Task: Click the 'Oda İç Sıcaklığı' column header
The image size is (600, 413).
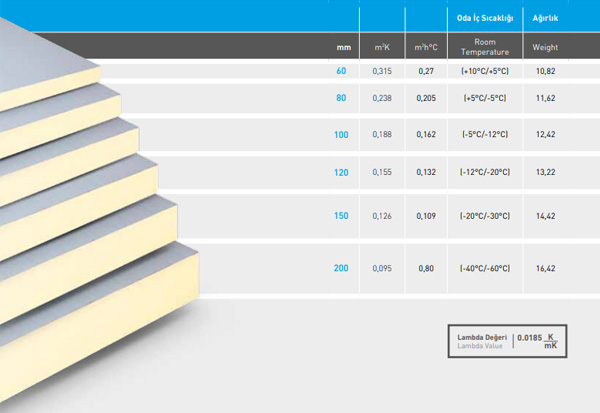Action: 484,17
